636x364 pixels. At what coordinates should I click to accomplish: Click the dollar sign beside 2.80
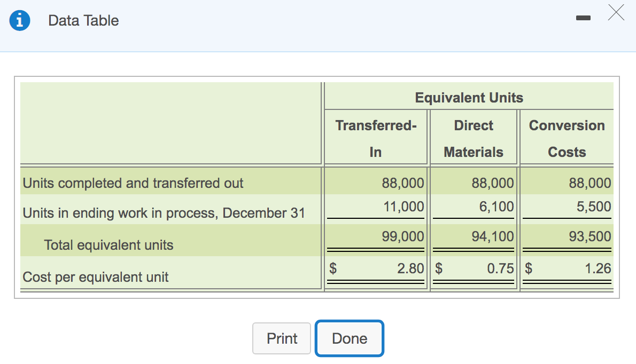(x=331, y=268)
